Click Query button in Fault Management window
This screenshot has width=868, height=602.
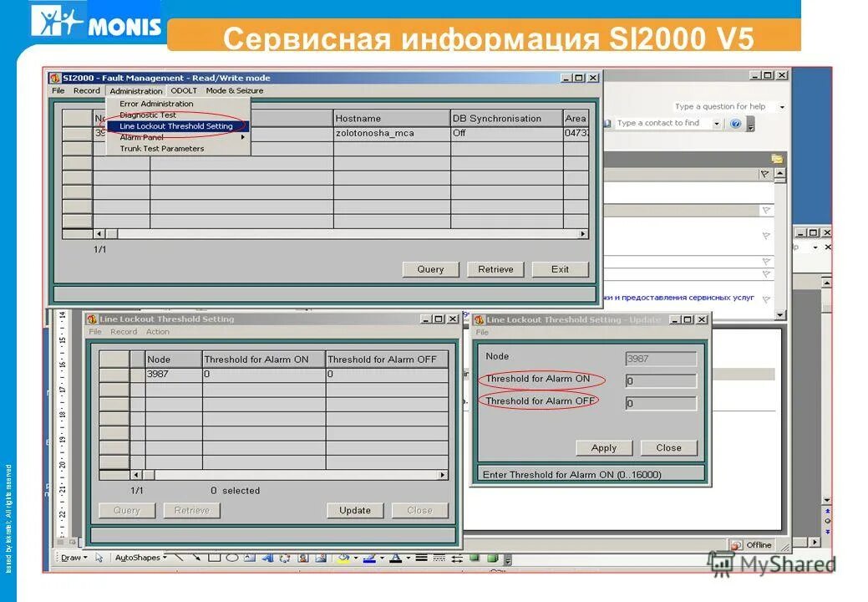[x=431, y=269]
